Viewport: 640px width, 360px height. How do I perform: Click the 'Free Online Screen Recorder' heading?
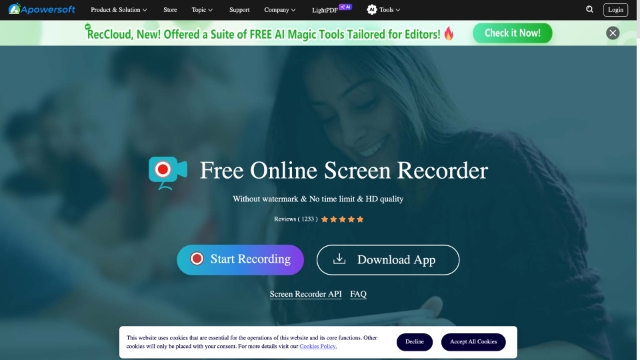(344, 170)
